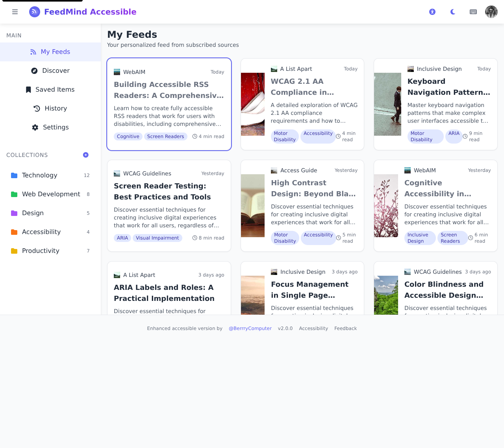Click the user profile avatar
The width and height of the screenshot is (504, 448).
coord(491,11)
